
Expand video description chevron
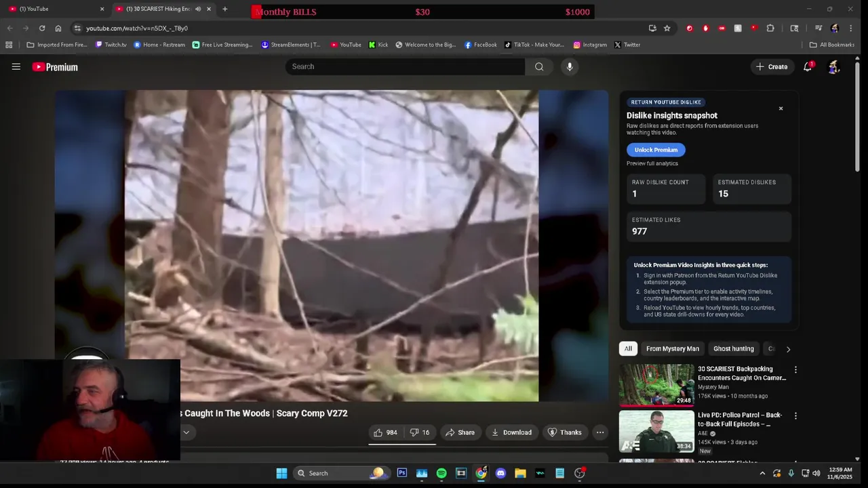click(x=186, y=432)
